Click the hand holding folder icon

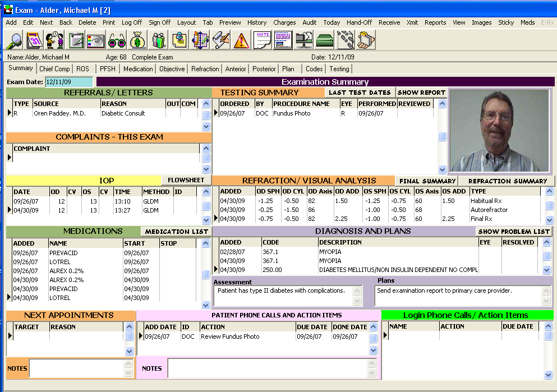click(x=366, y=40)
